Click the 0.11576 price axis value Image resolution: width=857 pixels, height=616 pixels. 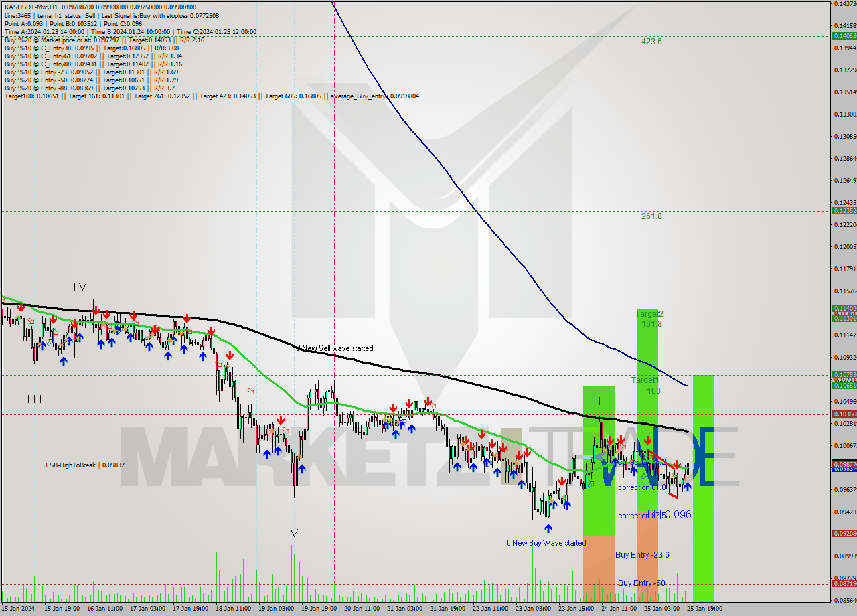coord(844,291)
